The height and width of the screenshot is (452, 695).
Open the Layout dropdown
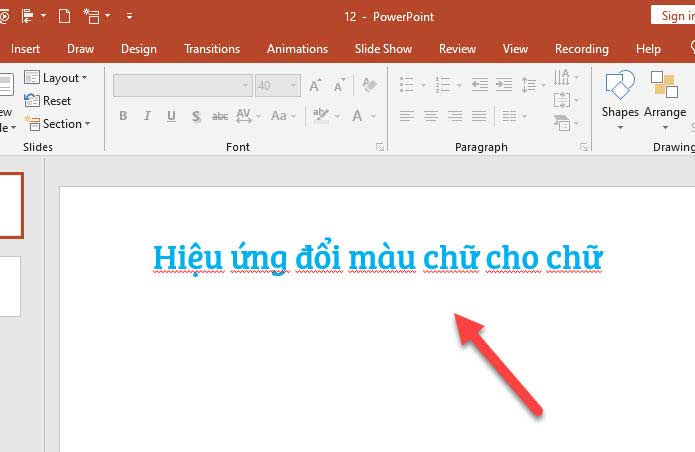tap(56, 78)
